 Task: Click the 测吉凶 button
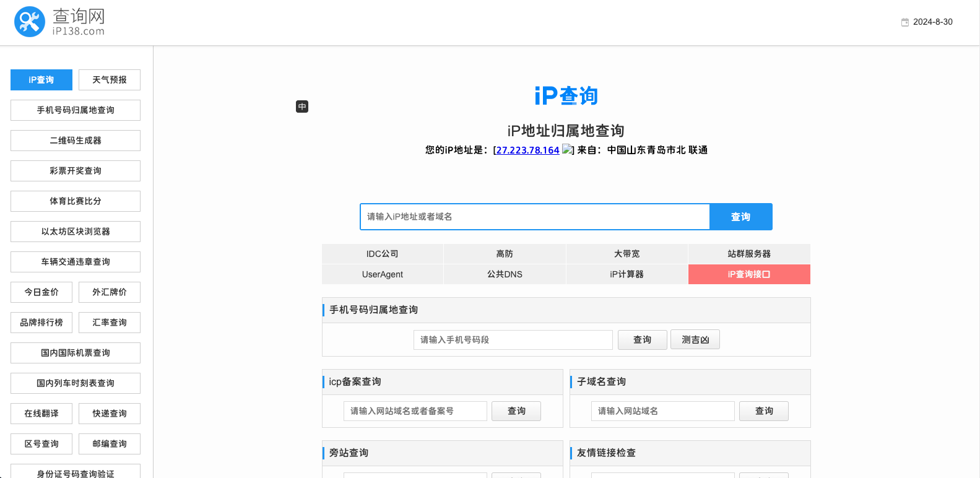[695, 340]
